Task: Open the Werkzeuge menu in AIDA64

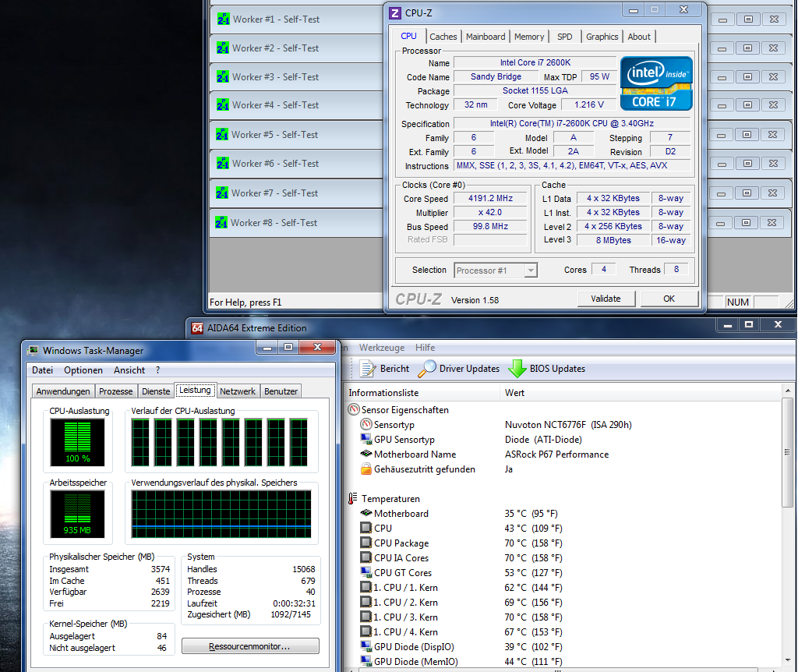Action: (x=382, y=348)
